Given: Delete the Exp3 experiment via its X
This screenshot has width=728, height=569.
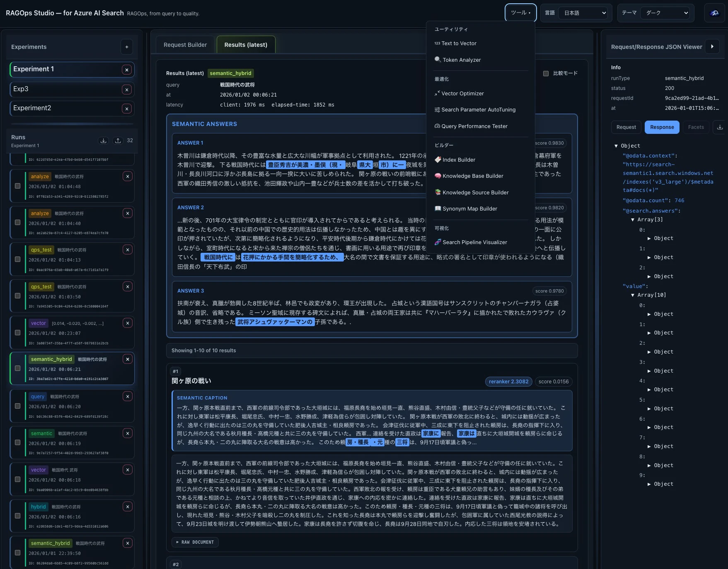Looking at the screenshot, I should tap(127, 90).
